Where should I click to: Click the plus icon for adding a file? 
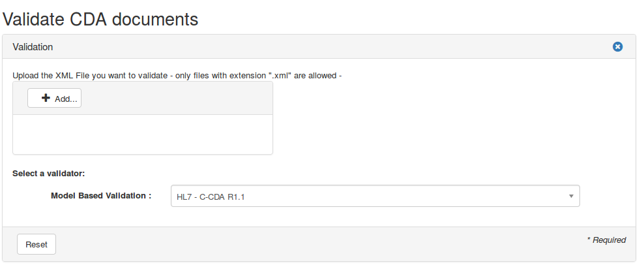tap(46, 98)
